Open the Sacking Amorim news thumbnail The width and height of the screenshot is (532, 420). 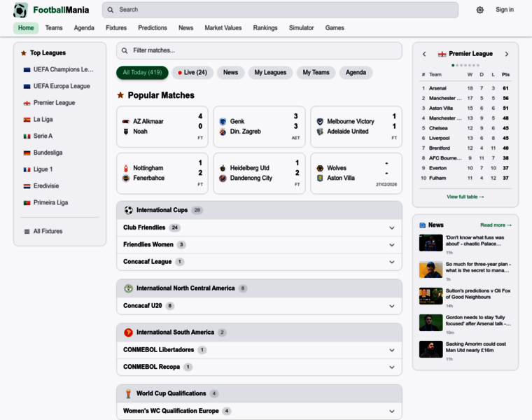[430, 349]
